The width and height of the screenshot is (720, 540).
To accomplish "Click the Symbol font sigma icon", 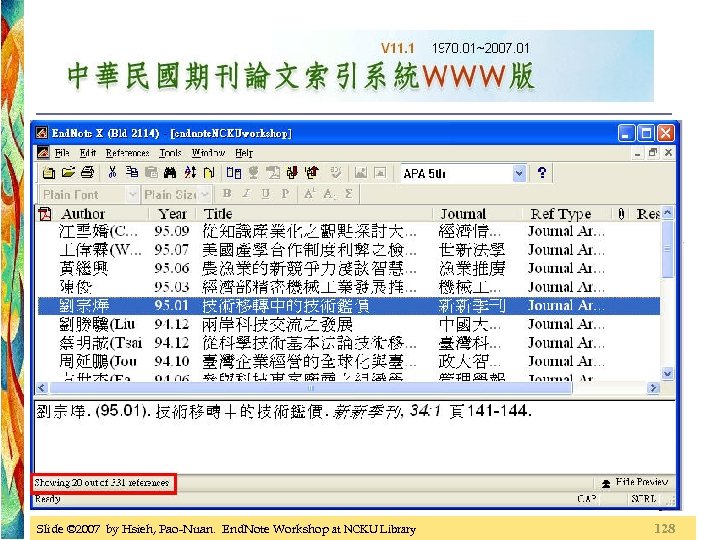I will [x=349, y=194].
